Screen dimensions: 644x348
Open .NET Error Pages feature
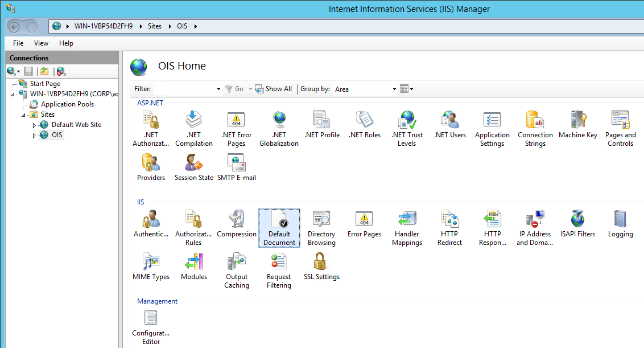point(237,129)
